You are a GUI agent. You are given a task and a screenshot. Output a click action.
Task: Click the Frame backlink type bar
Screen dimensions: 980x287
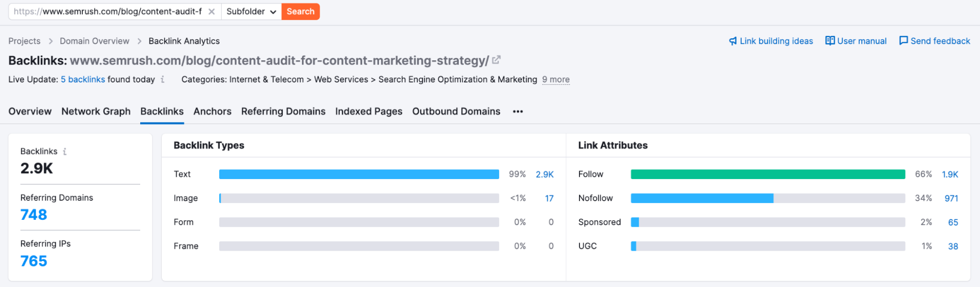[359, 246]
